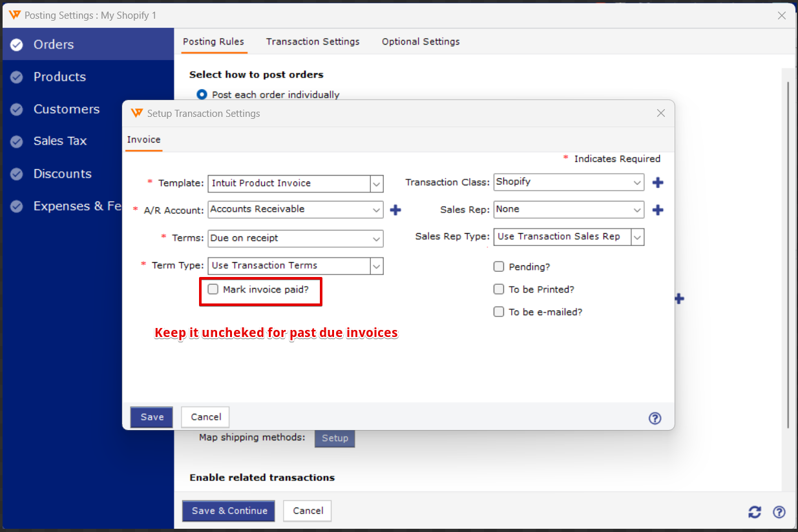Add new Transaction Class with plus icon
The width and height of the screenshot is (798, 532).
click(x=658, y=183)
